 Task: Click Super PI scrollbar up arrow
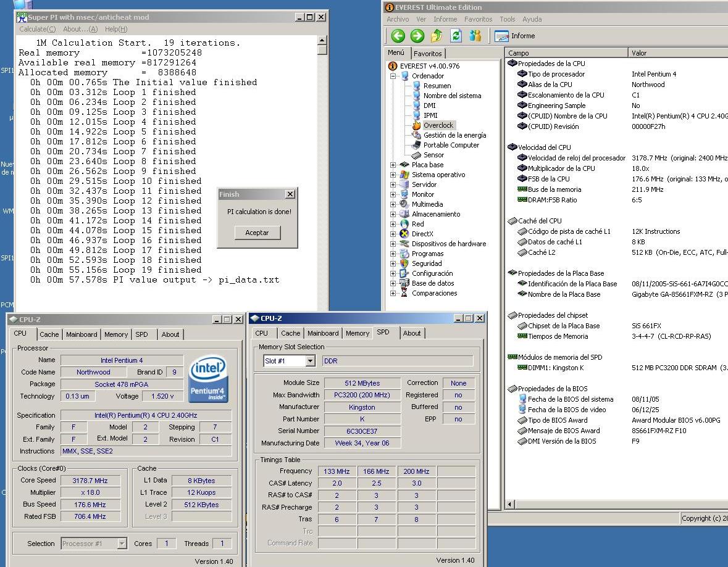[322, 40]
